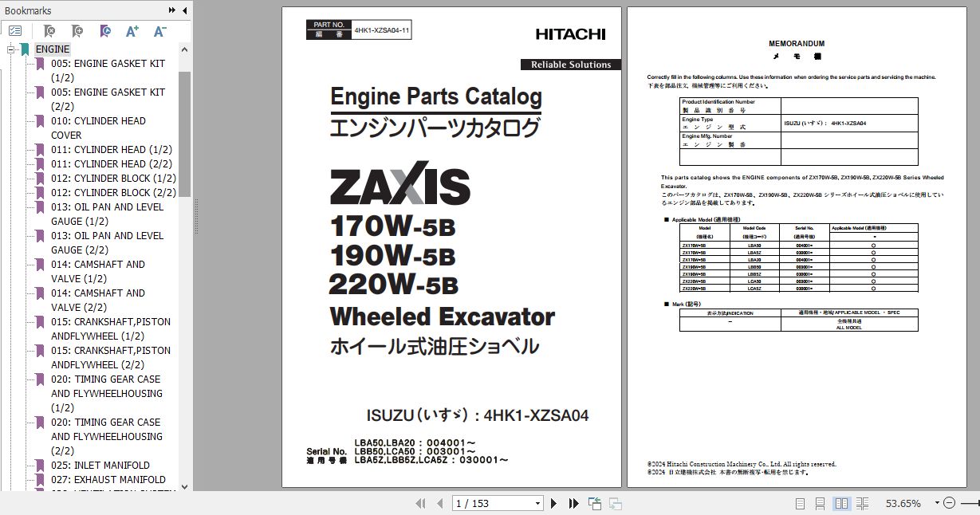Click the HITACHI logo text
Image resolution: width=980 pixels, height=515 pixels.
[570, 34]
